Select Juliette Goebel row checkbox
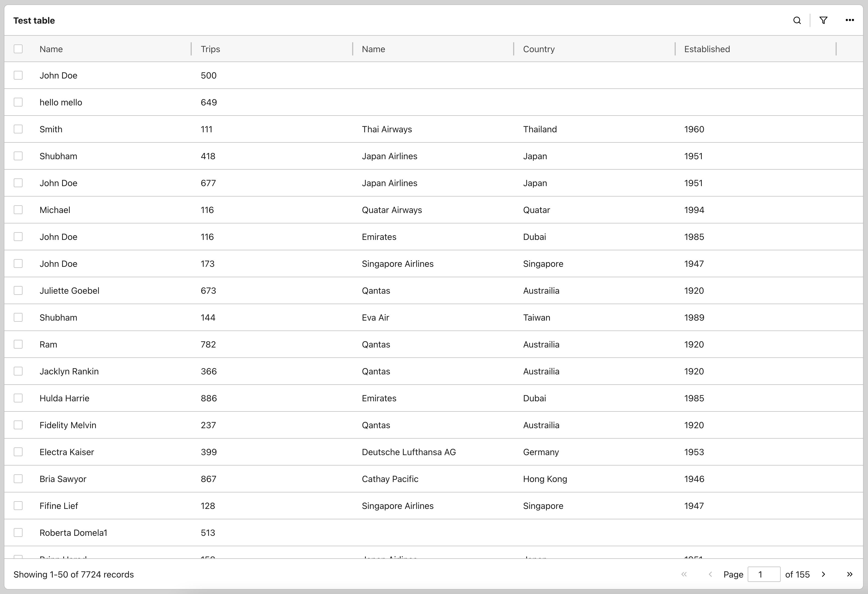 [x=18, y=290]
